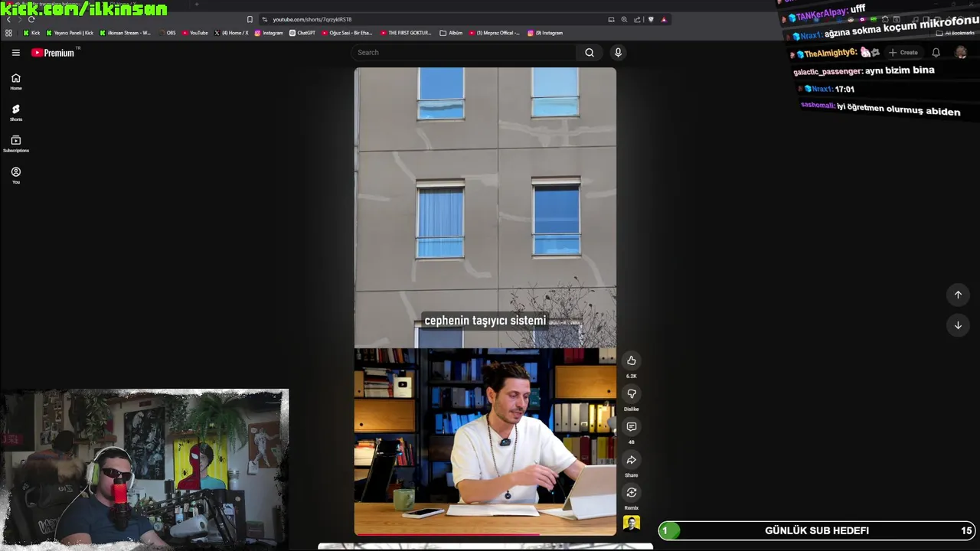Open the ChatGPT bookmark
Image resolution: width=980 pixels, height=551 pixels.
point(302,33)
